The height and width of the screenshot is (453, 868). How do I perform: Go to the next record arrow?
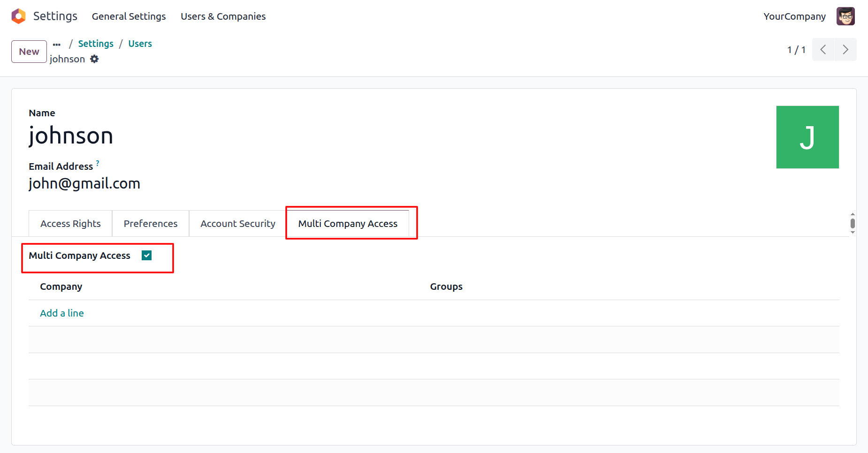coord(845,50)
